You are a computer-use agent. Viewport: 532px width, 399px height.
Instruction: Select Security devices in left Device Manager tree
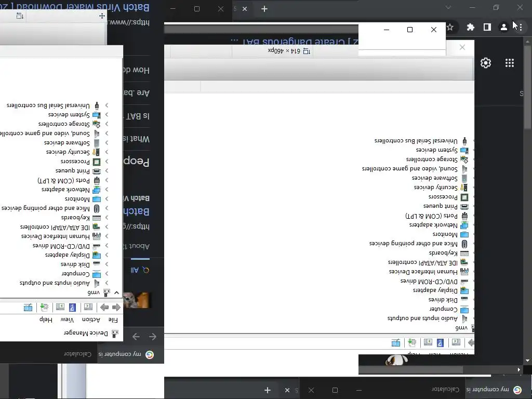tap(68, 152)
